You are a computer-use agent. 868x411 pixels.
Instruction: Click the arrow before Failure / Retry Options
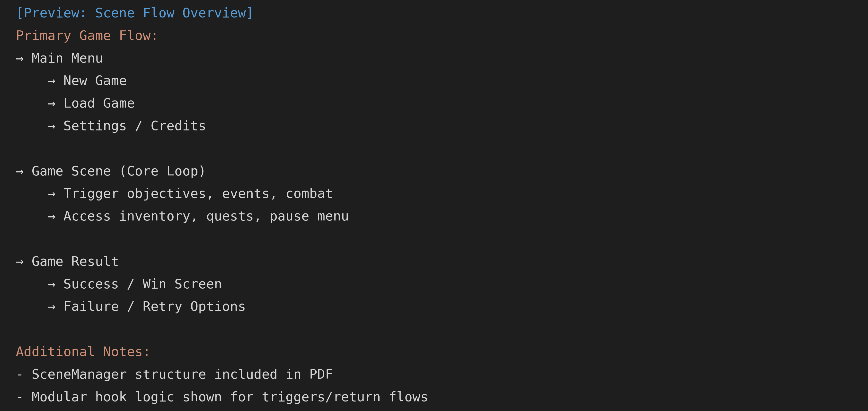(x=51, y=307)
